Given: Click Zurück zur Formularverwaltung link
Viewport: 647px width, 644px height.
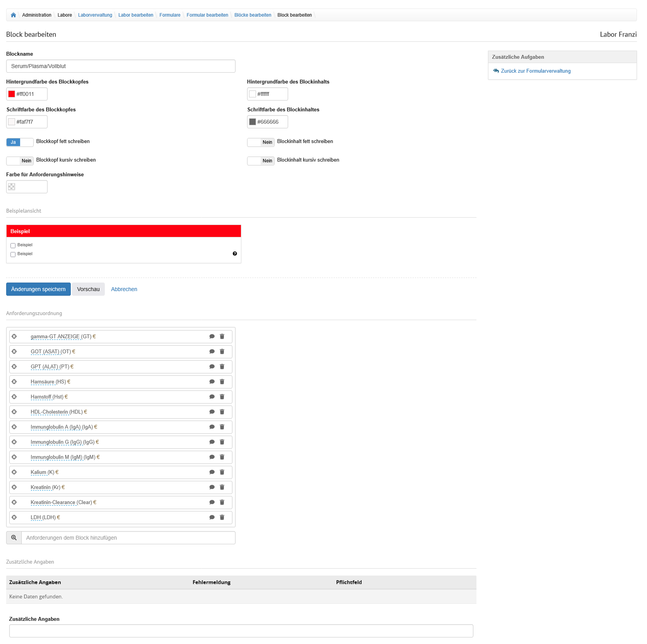Looking at the screenshot, I should pos(535,71).
